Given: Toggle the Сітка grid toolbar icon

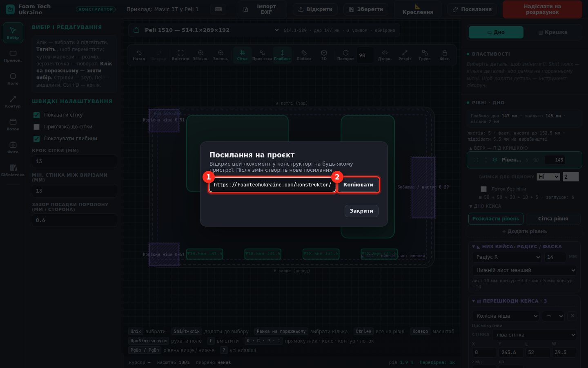Looking at the screenshot, I should tap(242, 55).
